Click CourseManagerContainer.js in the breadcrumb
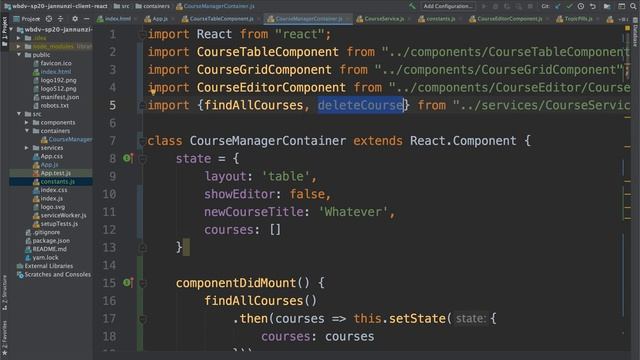Viewport: 640px width, 360px height. click(x=215, y=6)
